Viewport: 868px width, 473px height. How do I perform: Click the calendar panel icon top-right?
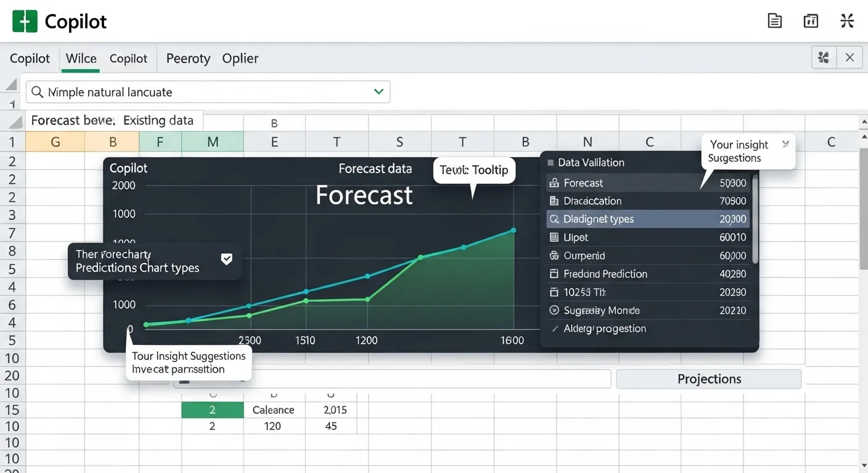coord(810,20)
